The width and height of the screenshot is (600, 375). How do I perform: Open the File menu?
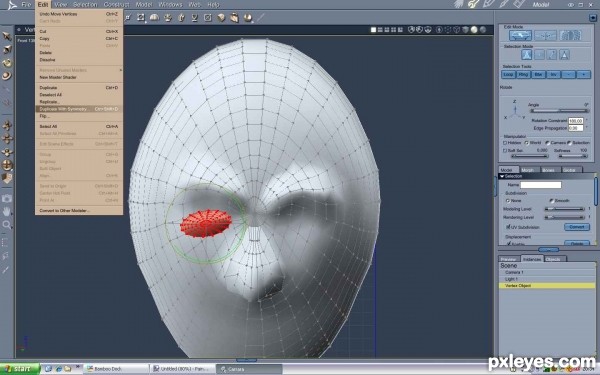point(26,5)
